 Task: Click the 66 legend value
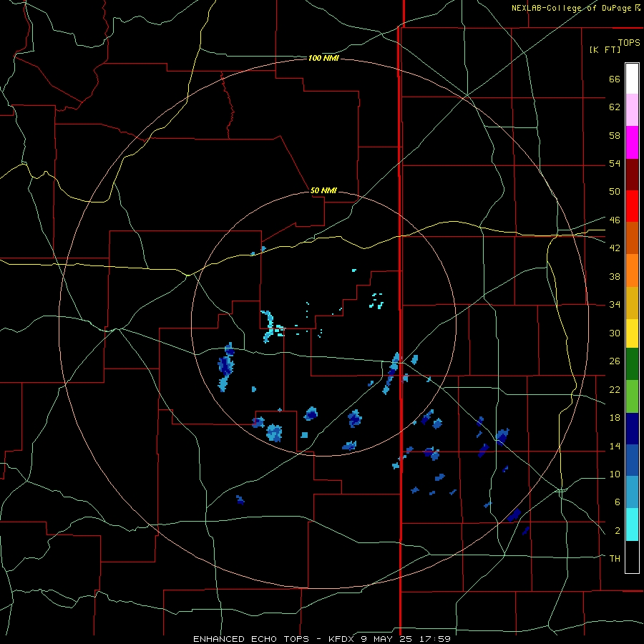(615, 79)
